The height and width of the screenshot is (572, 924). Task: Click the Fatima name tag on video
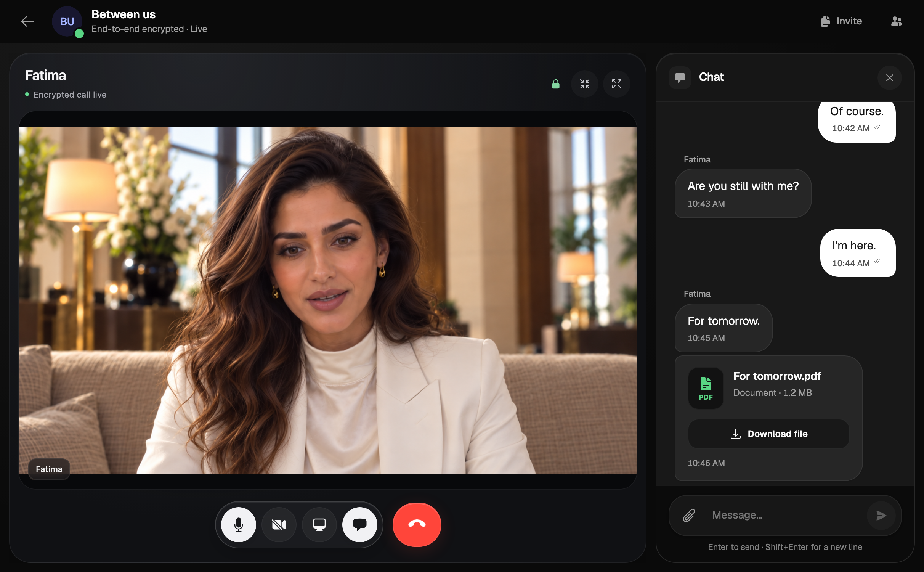tap(49, 469)
